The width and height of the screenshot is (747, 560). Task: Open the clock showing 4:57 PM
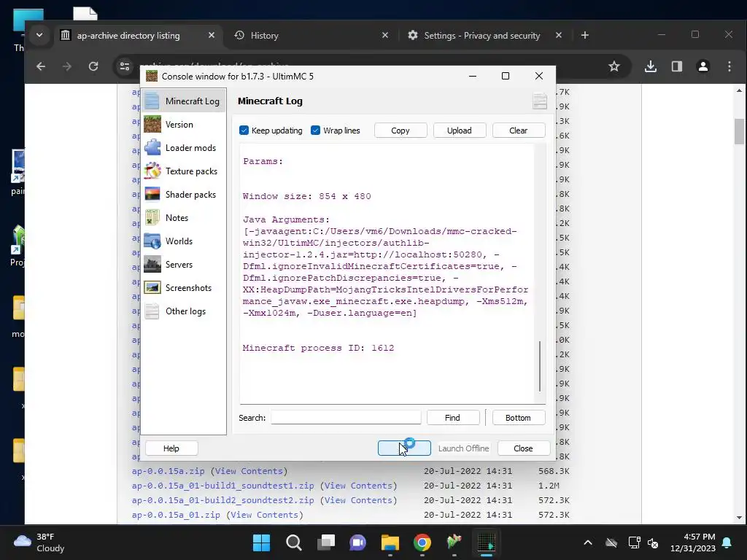tap(693, 542)
